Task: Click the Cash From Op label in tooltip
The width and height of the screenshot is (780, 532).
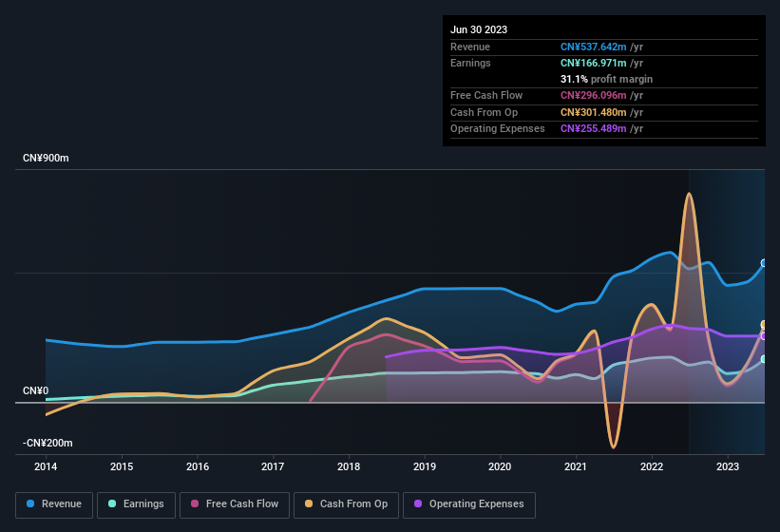Action: click(x=484, y=112)
